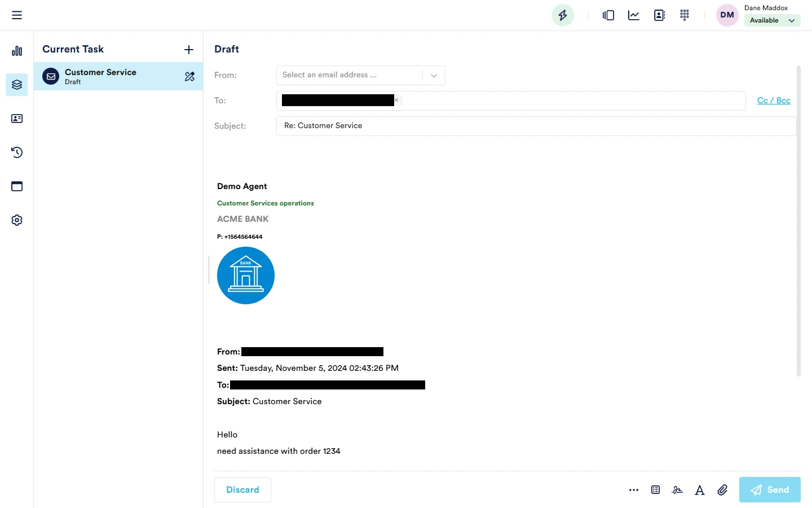Click the lightning quick-actions icon
Screen dimensions: 812x508
click(x=562, y=15)
